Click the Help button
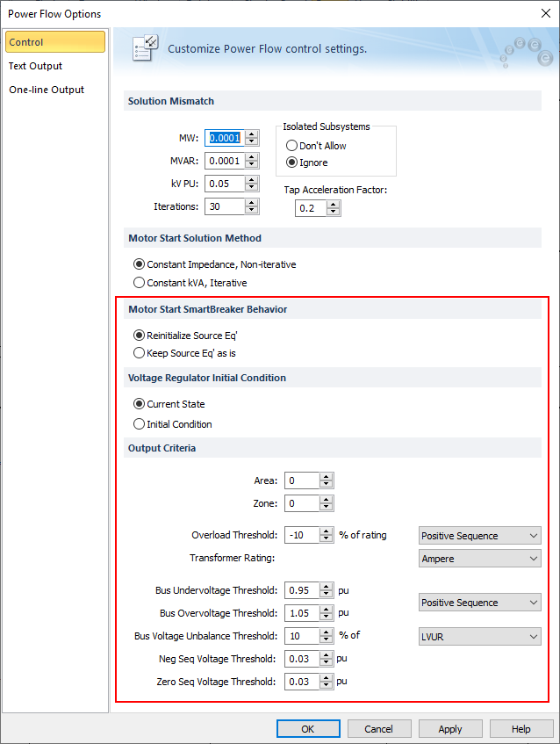 tap(521, 729)
